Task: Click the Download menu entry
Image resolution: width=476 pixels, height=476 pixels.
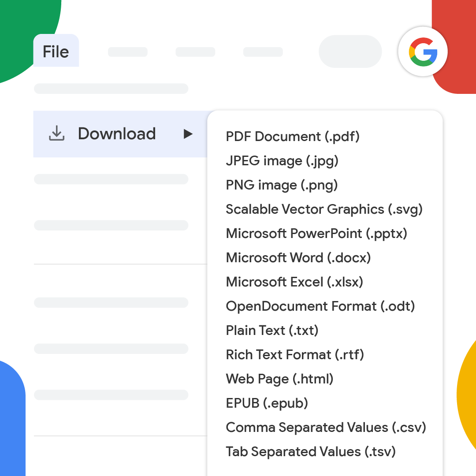Action: pos(117,134)
